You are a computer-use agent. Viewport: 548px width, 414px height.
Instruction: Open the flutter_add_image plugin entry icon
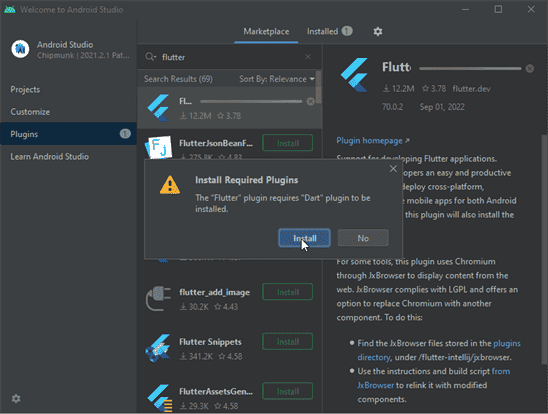pos(158,298)
